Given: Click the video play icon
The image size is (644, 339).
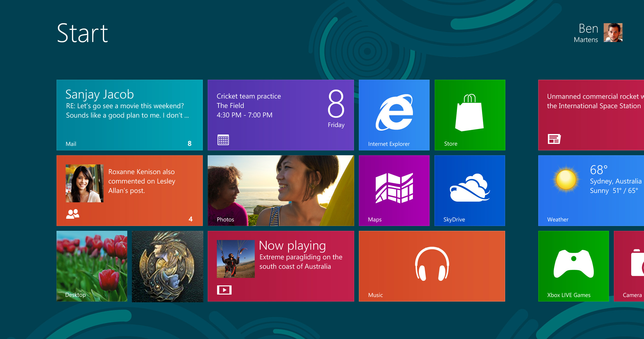Looking at the screenshot, I should coord(224,290).
